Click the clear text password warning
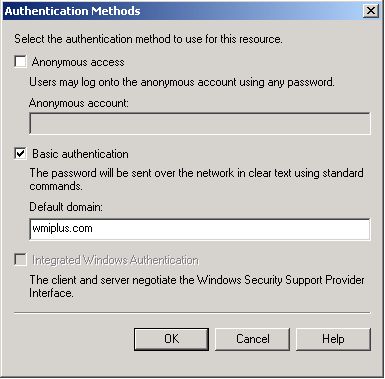The height and width of the screenshot is (379, 385). pos(196,179)
